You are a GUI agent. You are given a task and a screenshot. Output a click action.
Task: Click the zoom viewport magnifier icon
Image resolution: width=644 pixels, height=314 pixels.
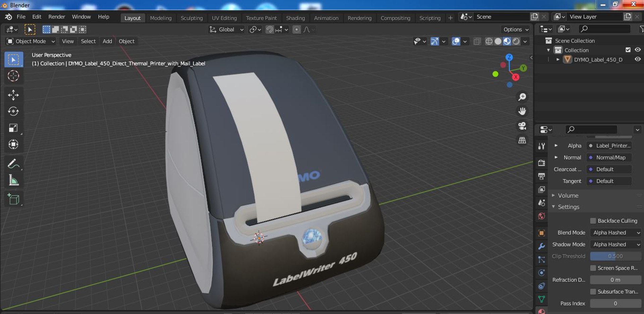tap(522, 97)
